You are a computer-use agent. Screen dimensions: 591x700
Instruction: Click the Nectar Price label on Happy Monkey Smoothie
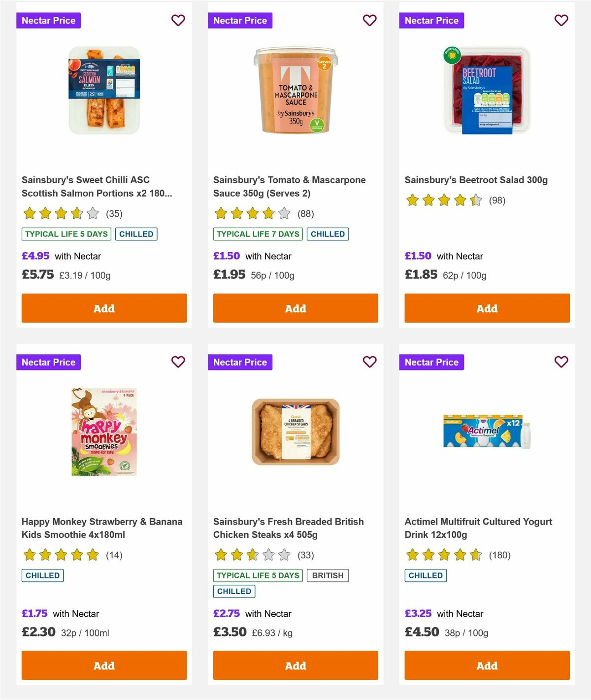point(48,362)
